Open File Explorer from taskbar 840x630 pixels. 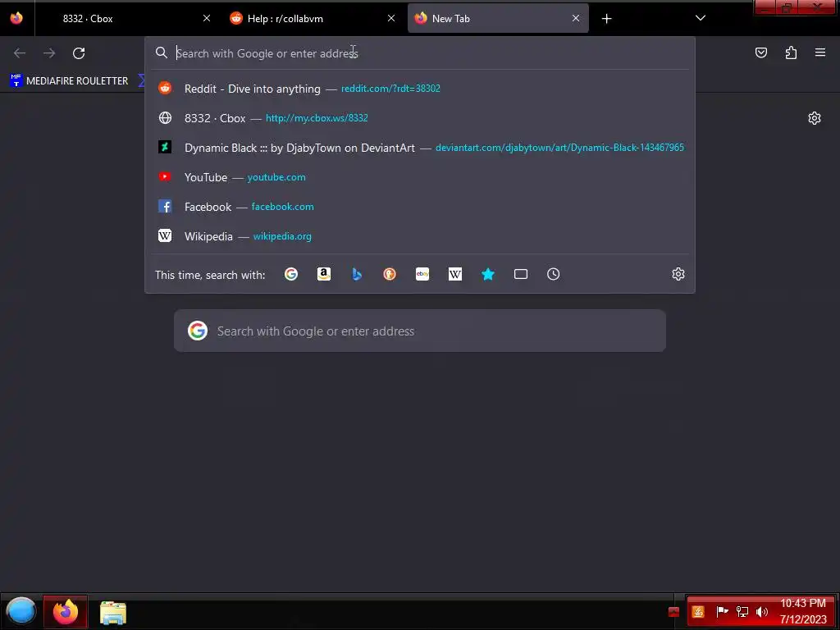(113, 612)
